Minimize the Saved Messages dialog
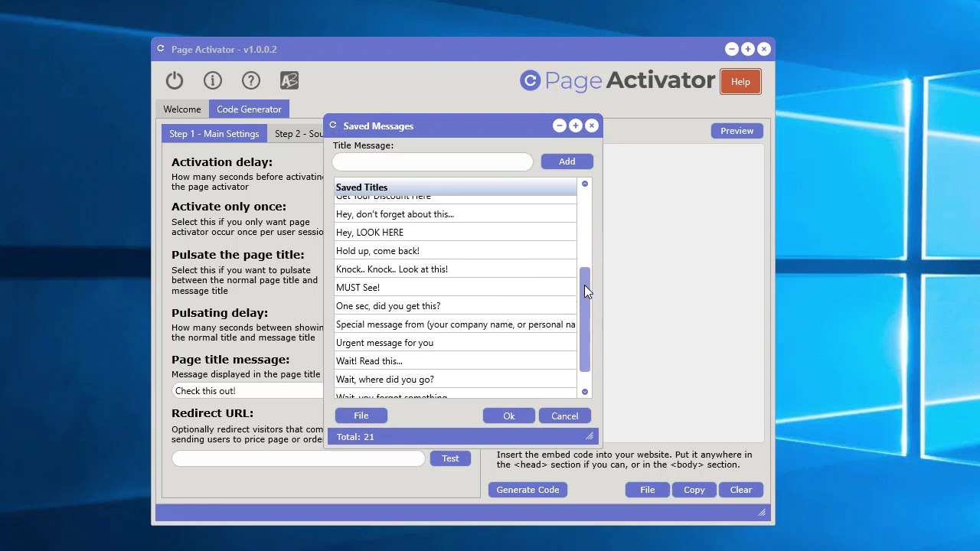 point(560,126)
